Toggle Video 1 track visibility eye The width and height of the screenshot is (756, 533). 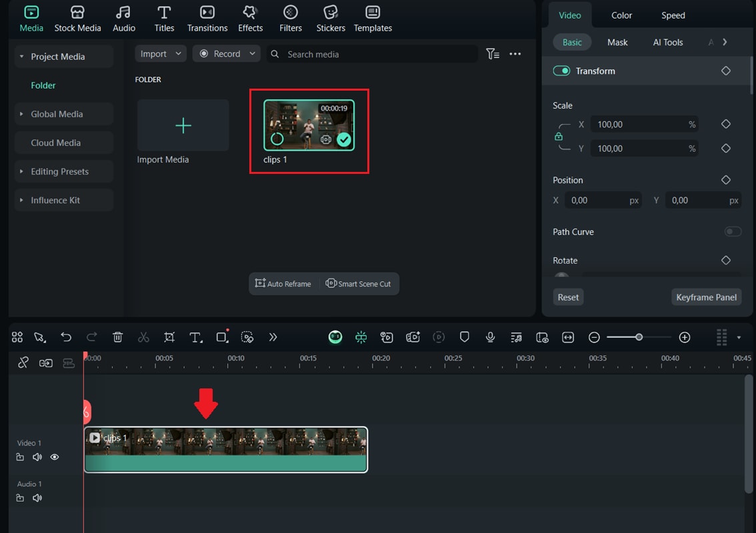[55, 457]
